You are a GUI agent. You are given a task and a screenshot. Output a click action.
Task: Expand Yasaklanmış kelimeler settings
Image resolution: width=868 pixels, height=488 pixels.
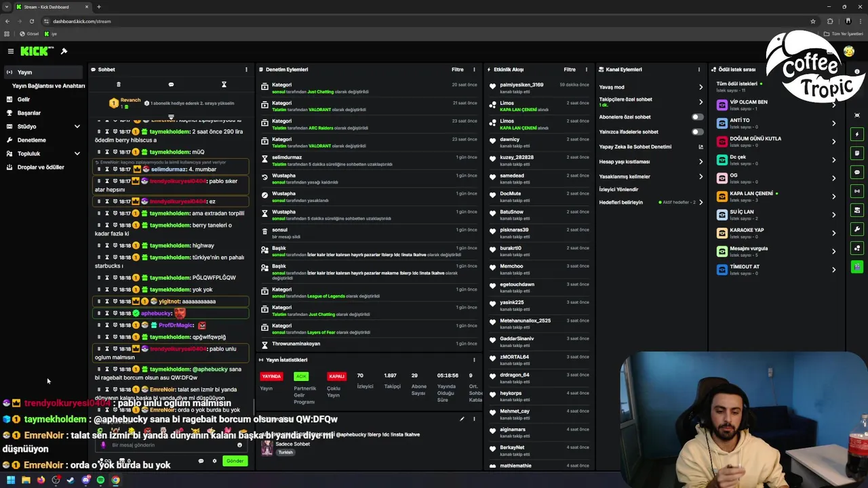coord(701,176)
